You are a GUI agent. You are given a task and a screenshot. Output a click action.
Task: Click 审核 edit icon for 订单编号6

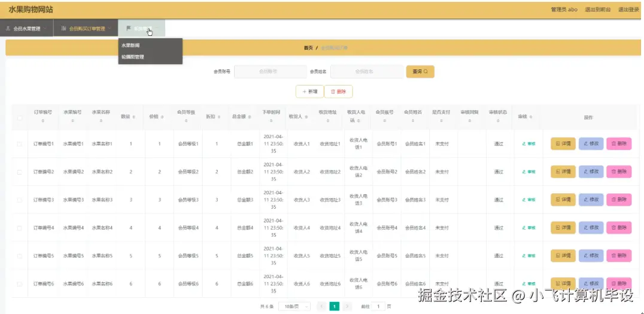coord(528,283)
